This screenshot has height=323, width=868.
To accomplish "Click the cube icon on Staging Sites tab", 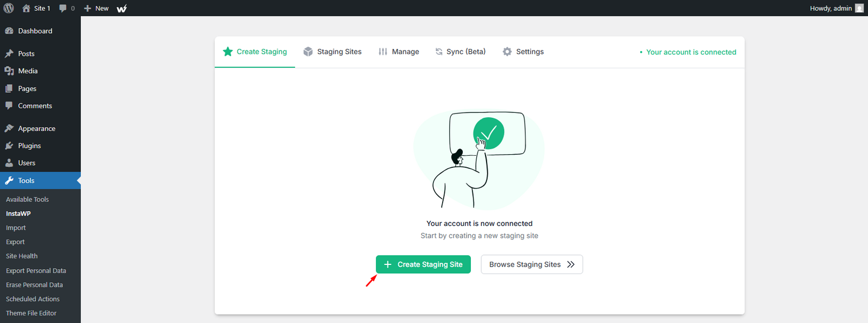I will 308,52.
